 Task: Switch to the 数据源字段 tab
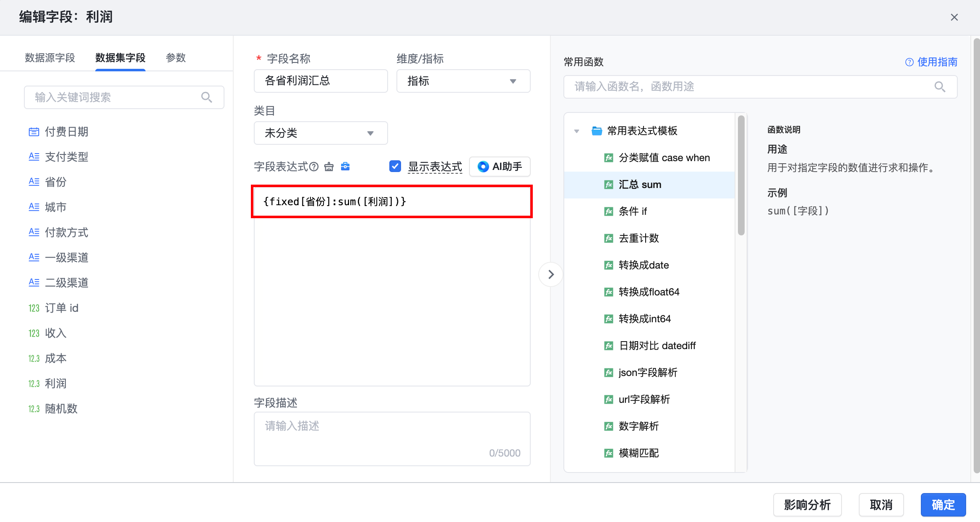(x=50, y=58)
